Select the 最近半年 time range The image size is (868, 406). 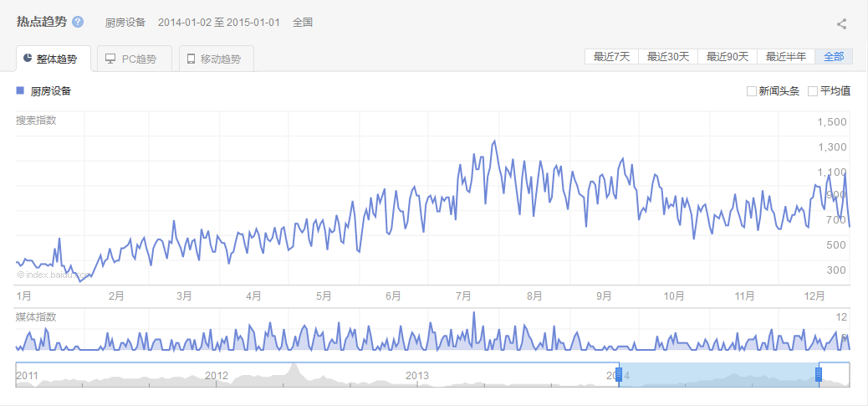[x=786, y=56]
